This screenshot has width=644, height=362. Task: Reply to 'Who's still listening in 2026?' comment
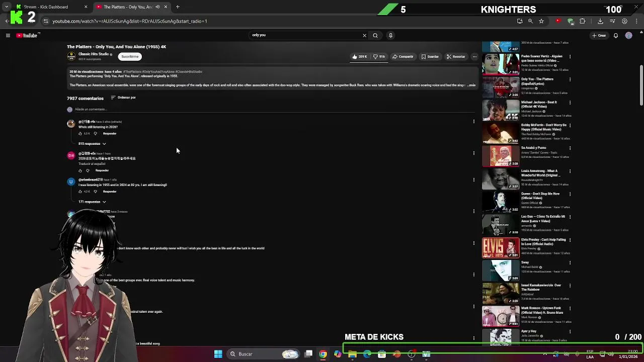(x=110, y=133)
